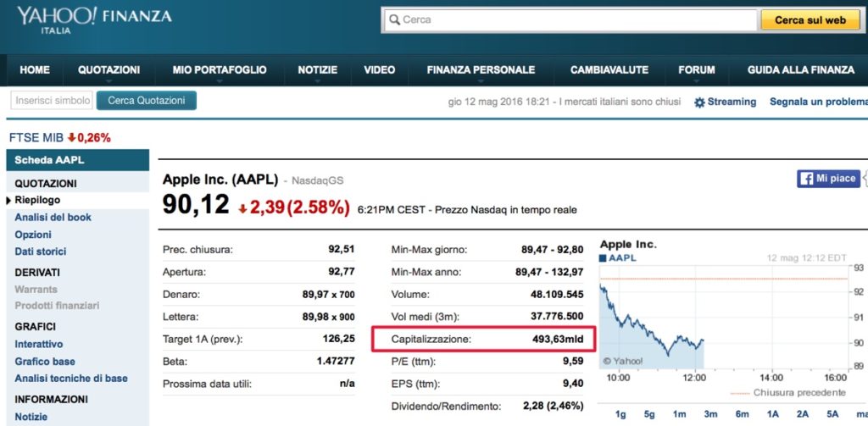Open the Dati storici sidebar link

pyautogui.click(x=40, y=252)
